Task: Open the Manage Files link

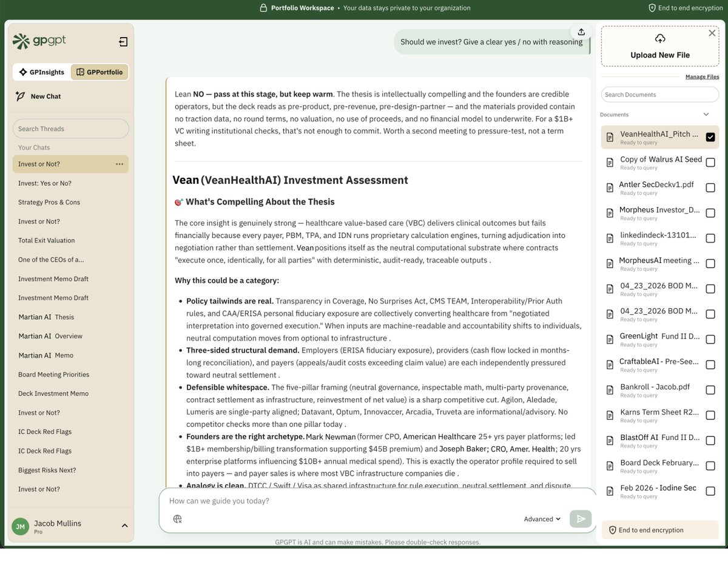Action: tap(703, 76)
